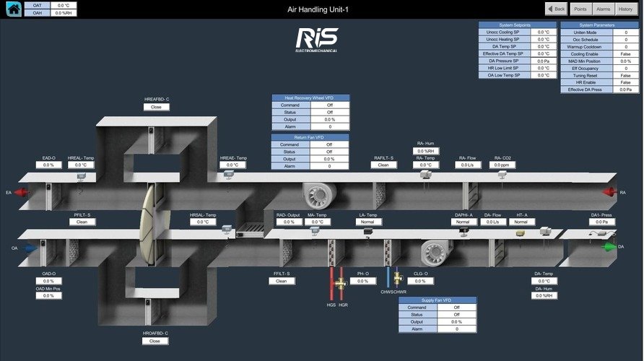Click the blue OA outside air arrow
Image resolution: width=644 pixels, height=361 pixels.
29,248
